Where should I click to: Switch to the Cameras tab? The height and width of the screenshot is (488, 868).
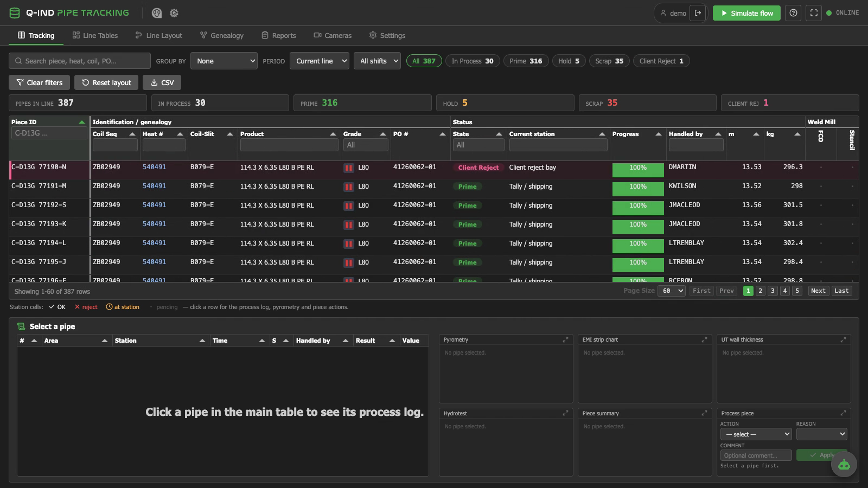[x=333, y=36]
